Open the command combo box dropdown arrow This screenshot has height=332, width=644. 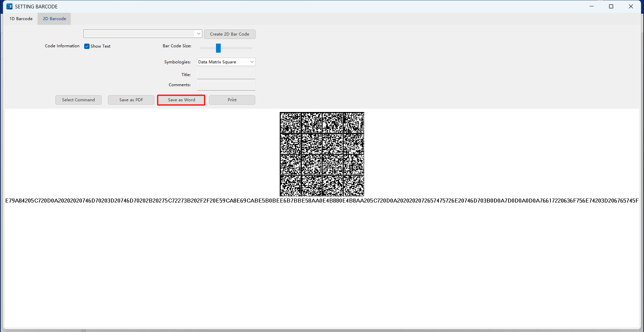(x=199, y=34)
